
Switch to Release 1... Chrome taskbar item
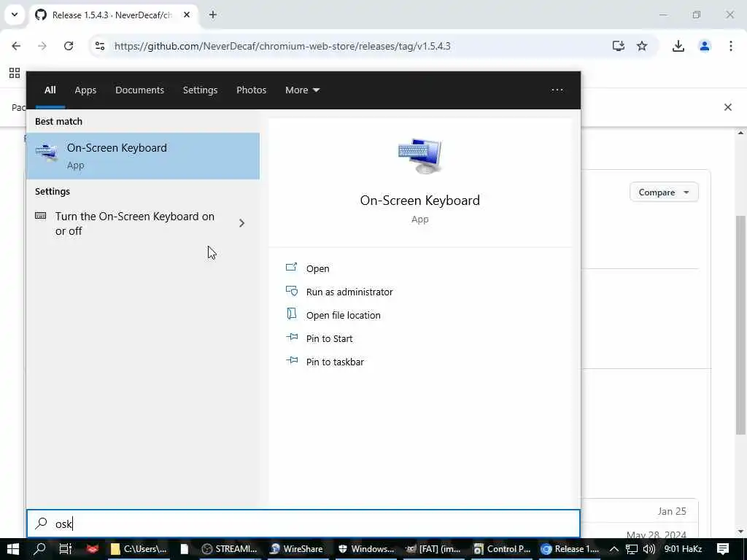pyautogui.click(x=569, y=548)
